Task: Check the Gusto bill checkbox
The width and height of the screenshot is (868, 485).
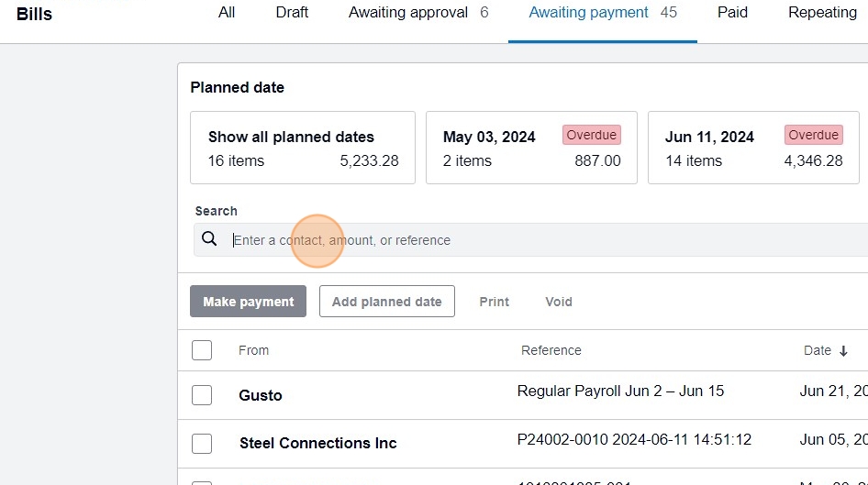Action: 202,395
